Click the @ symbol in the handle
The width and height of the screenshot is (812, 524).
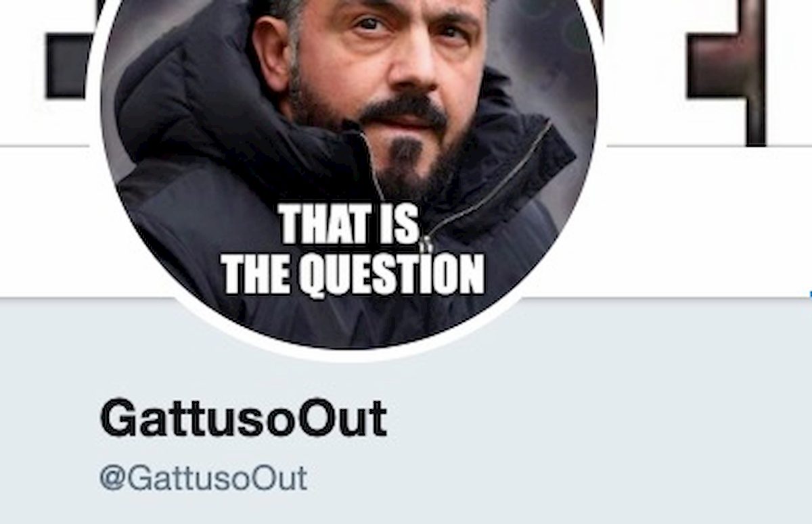(x=113, y=479)
